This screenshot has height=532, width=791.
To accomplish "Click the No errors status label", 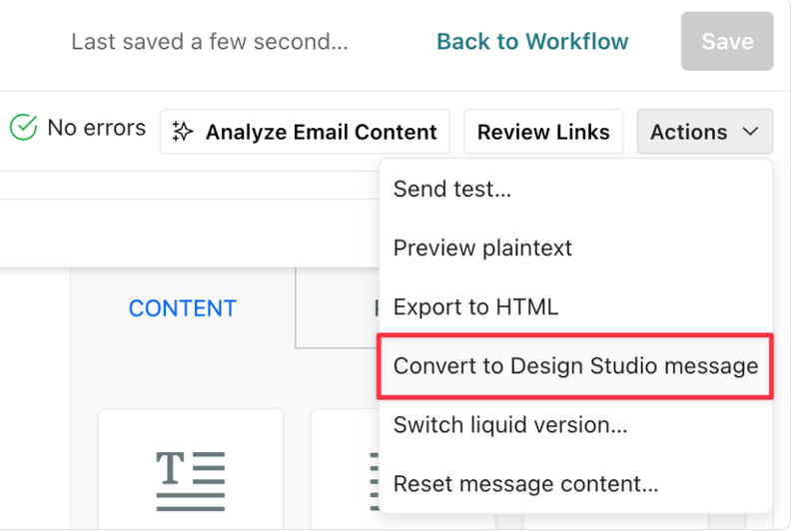I will 96,128.
